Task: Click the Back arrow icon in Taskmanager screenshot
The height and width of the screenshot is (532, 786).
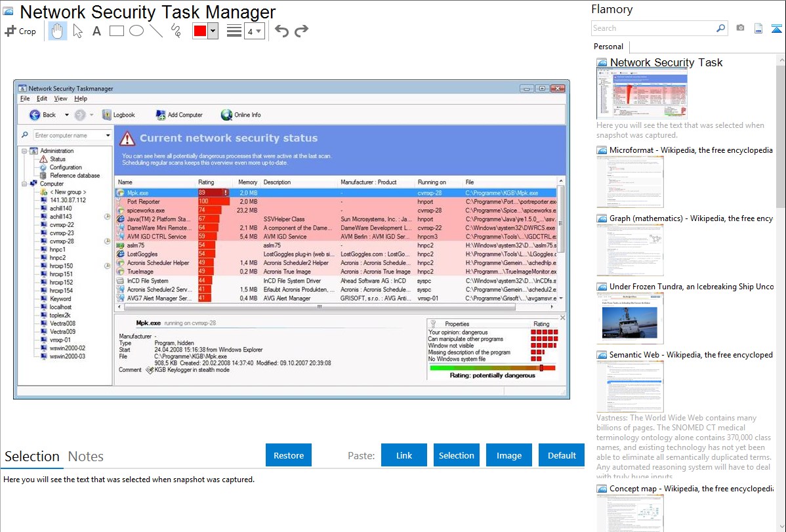Action: (35, 115)
